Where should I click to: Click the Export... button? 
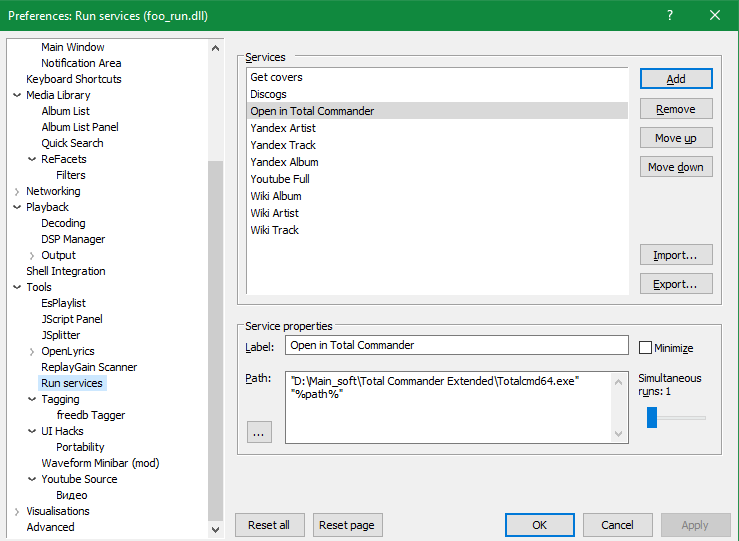tap(676, 284)
